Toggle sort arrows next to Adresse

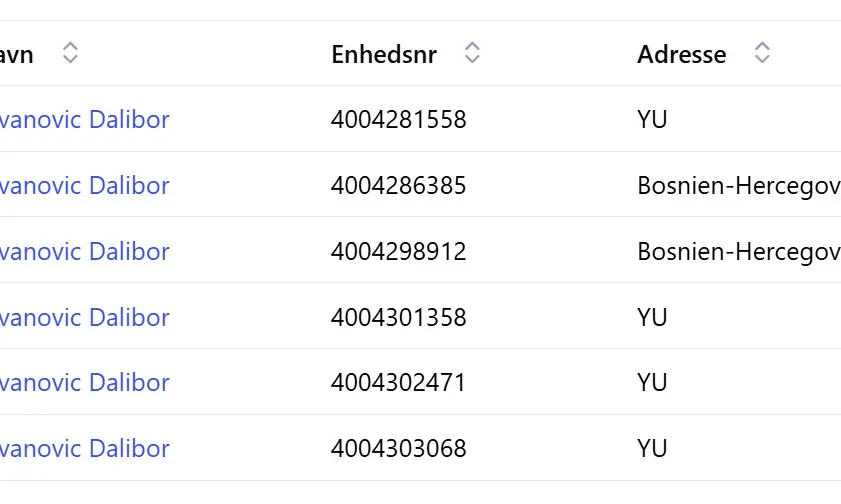click(762, 54)
